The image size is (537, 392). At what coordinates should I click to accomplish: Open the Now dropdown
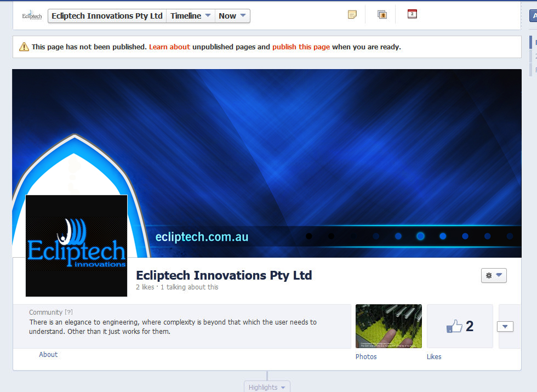[x=232, y=16]
